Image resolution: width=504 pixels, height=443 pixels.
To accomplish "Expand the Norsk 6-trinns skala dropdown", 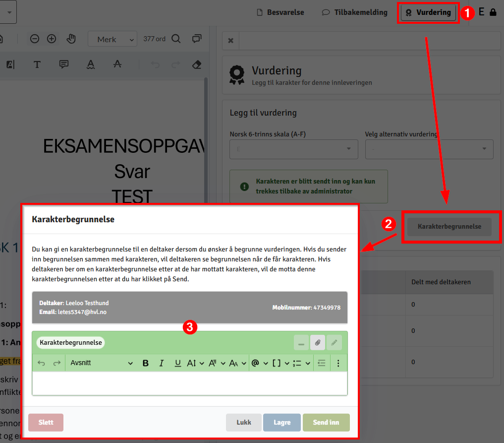I will 293,149.
